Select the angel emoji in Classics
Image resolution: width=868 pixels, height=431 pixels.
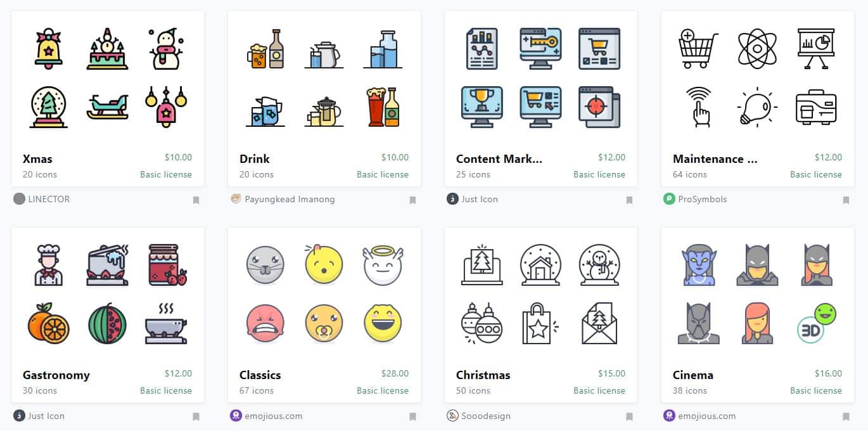(383, 265)
